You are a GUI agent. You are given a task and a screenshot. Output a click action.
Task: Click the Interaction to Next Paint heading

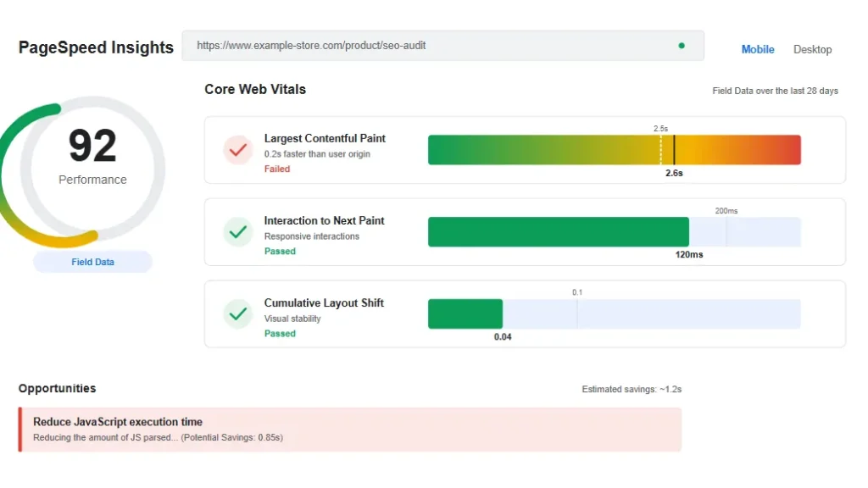point(324,221)
